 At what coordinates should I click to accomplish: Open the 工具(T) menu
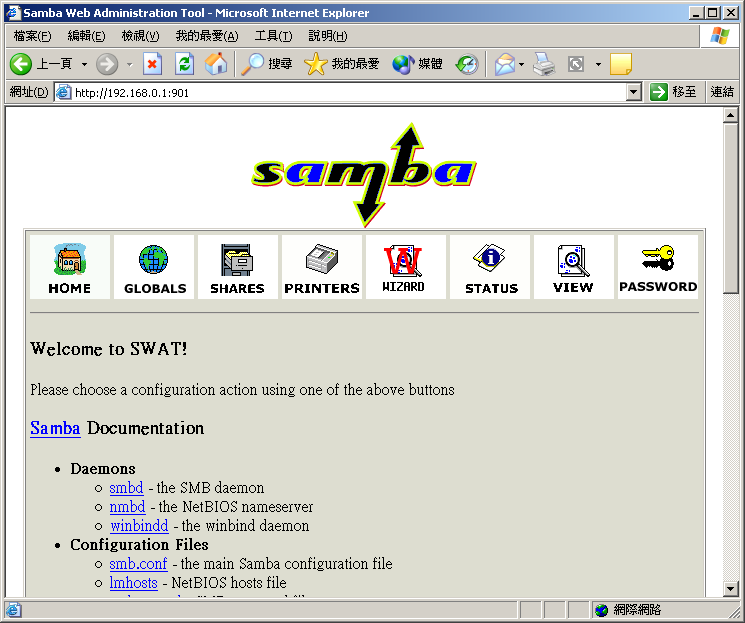[x=273, y=36]
